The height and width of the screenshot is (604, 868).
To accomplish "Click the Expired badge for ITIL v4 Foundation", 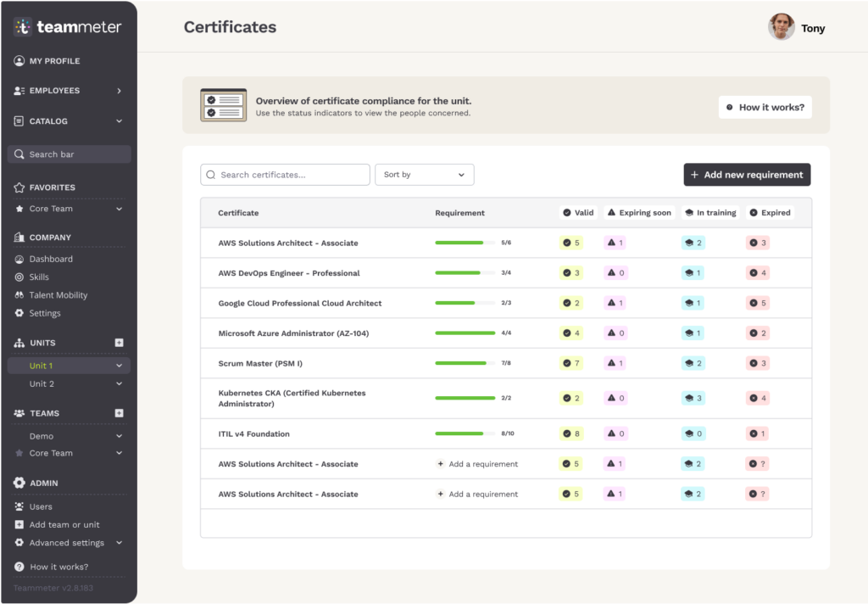I will [758, 433].
